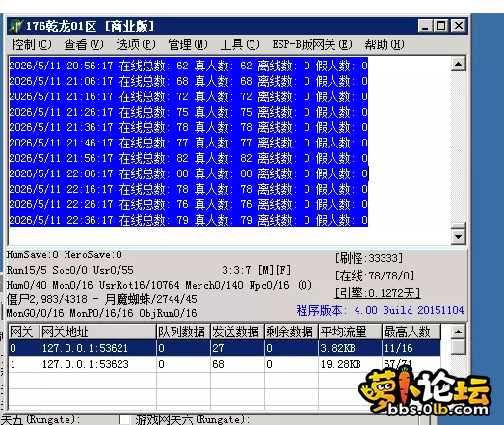
Task: Click the log panel scroll-up arrow
Action: (459, 64)
